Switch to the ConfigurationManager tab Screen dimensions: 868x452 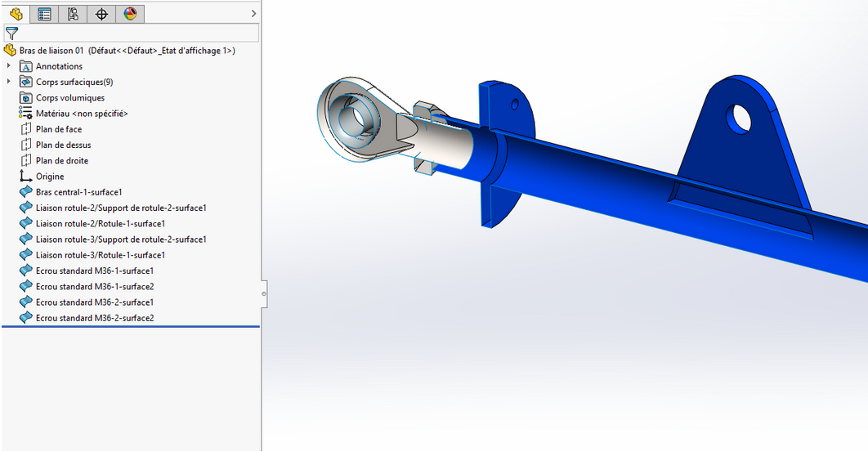pyautogui.click(x=73, y=14)
